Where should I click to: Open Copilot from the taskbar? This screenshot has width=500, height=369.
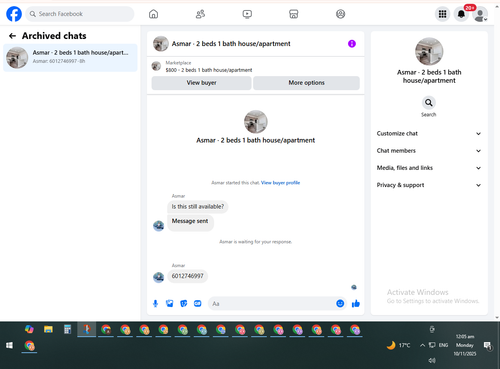[29, 329]
